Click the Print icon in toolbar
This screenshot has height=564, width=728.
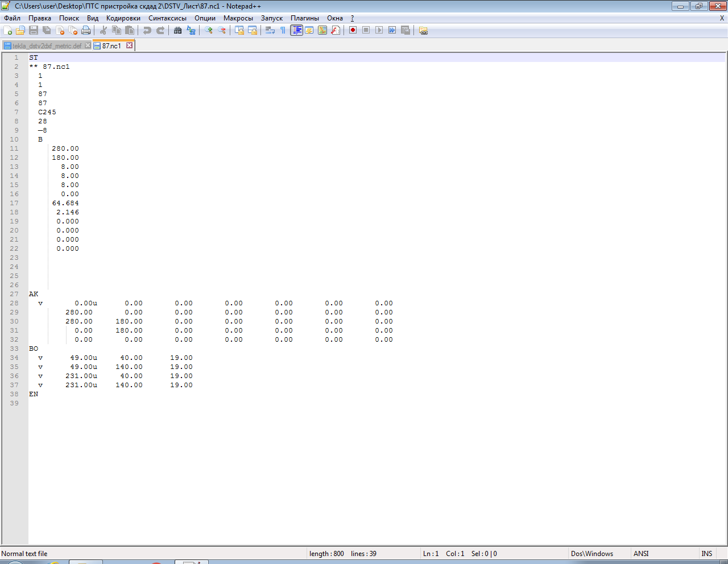coord(86,30)
